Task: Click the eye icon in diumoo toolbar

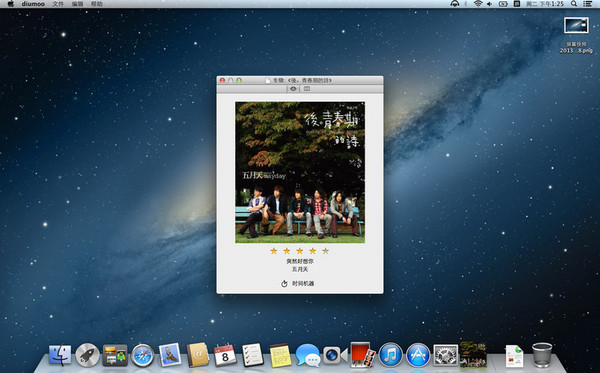Action: tap(293, 89)
